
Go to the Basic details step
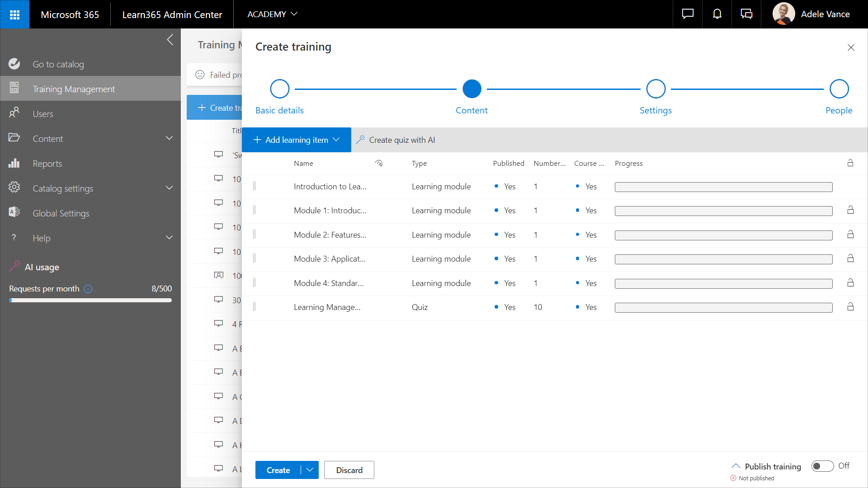coord(279,89)
